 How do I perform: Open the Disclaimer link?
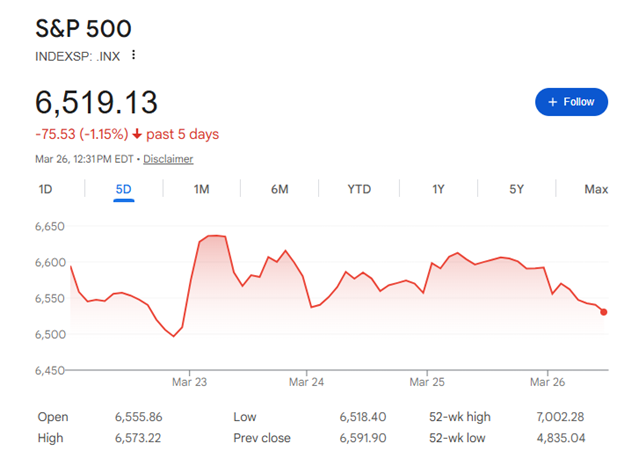tap(168, 159)
